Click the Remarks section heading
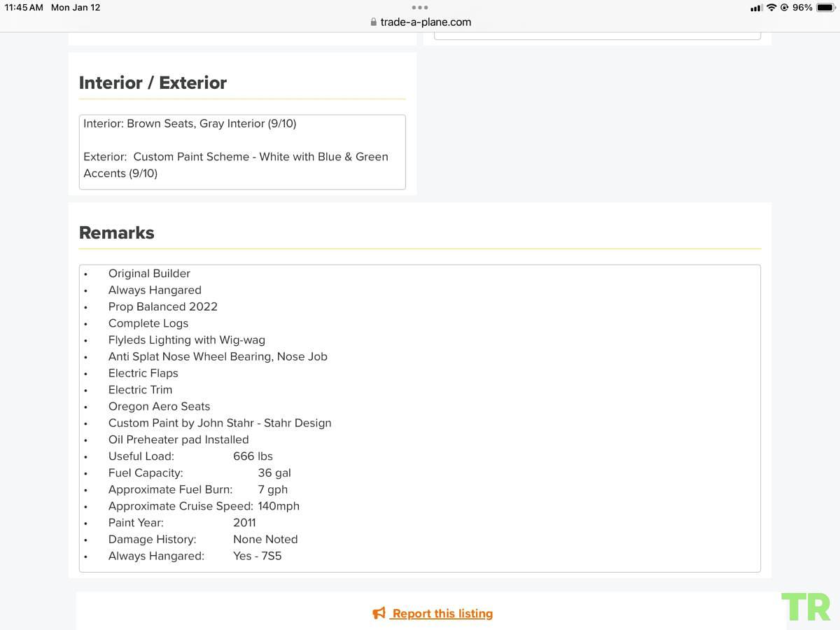 pyautogui.click(x=117, y=232)
